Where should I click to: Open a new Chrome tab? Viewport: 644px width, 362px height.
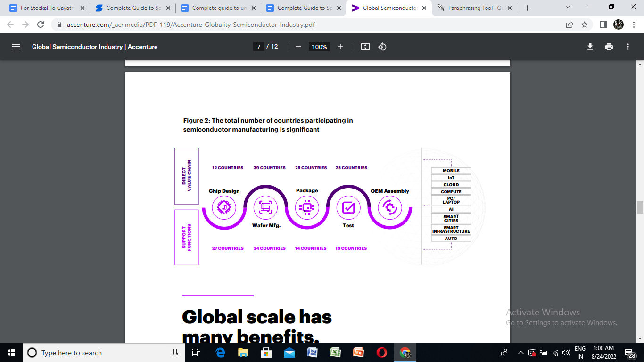[528, 8]
